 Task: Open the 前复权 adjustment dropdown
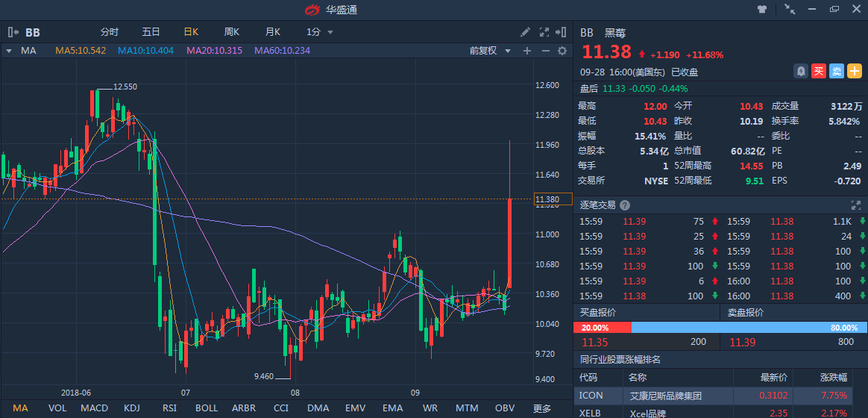tap(491, 51)
